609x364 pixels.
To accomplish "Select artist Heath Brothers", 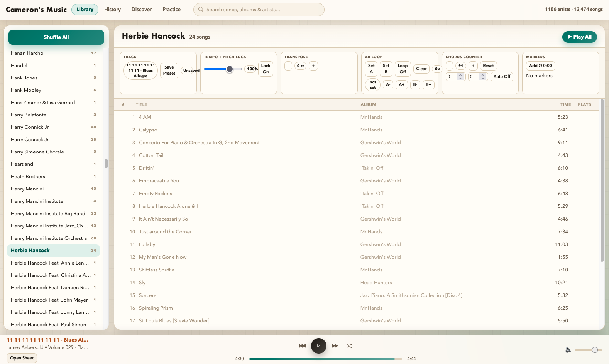I will click(53, 177).
